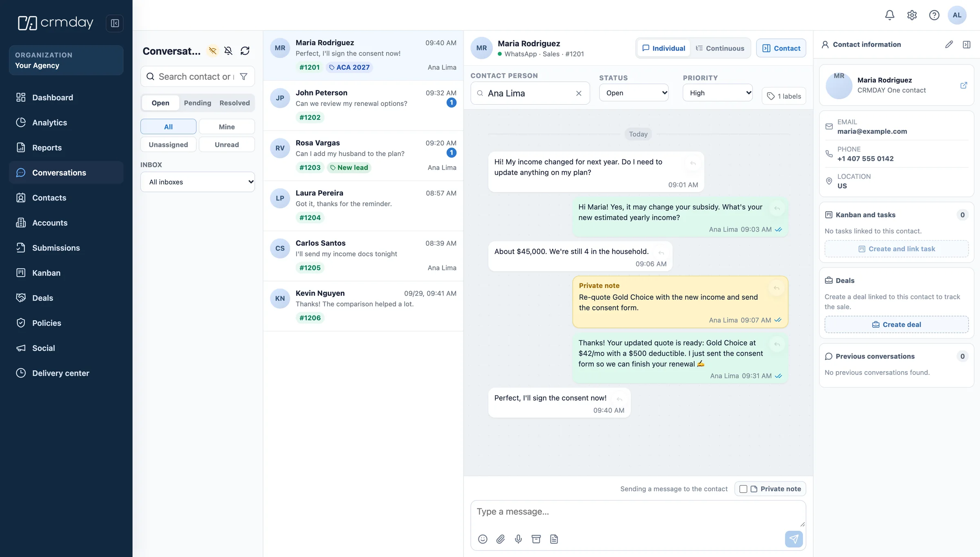Click the AL user avatar

pyautogui.click(x=957, y=15)
